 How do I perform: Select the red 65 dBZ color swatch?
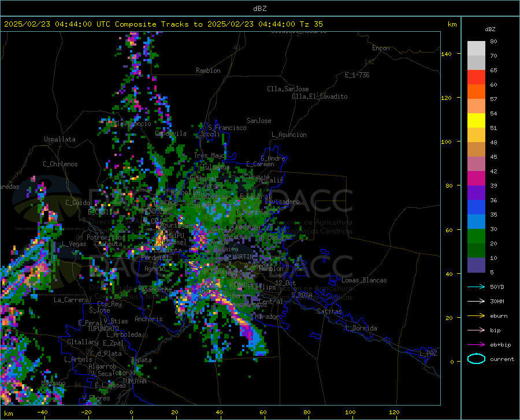476,77
